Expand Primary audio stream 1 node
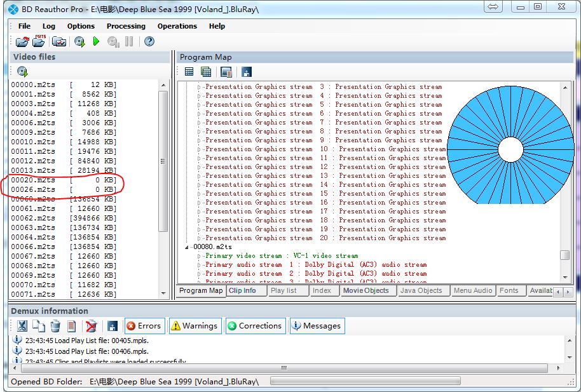Screen dimensions: 581x392 click(199, 265)
